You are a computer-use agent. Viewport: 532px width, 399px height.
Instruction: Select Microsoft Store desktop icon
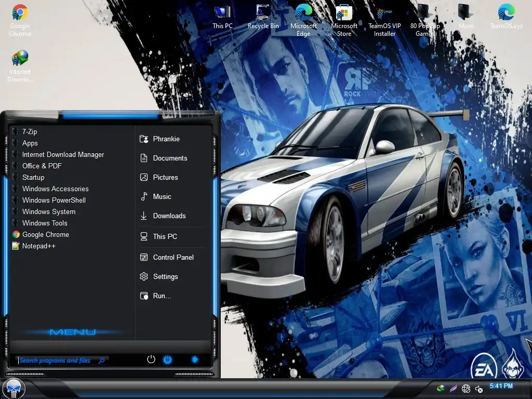tap(344, 20)
